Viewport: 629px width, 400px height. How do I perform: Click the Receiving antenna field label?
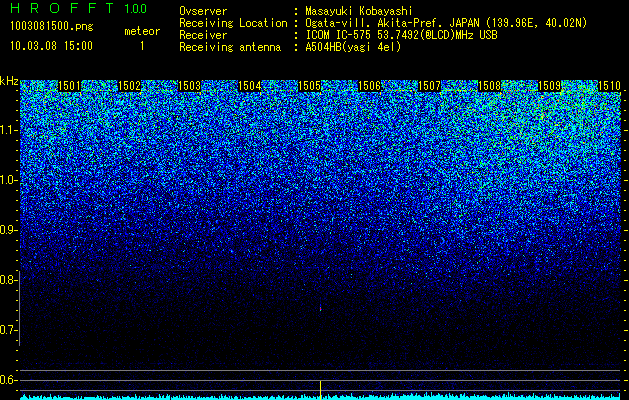(230, 47)
